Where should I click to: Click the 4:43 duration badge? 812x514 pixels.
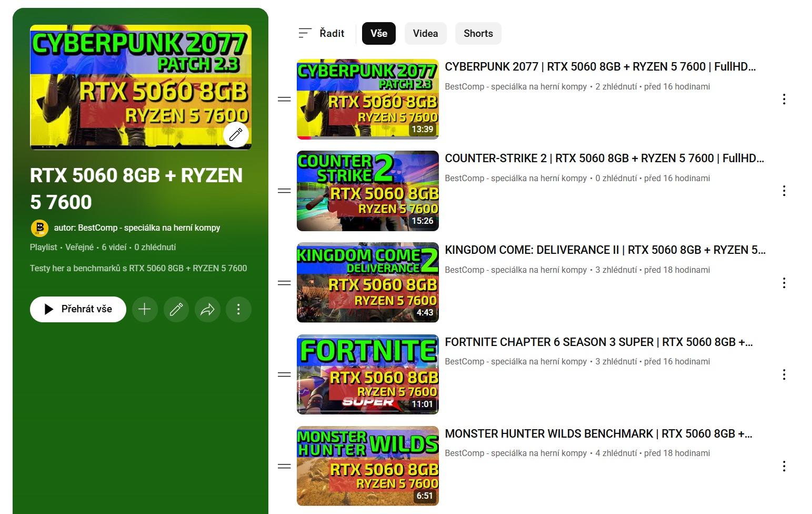pos(425,312)
